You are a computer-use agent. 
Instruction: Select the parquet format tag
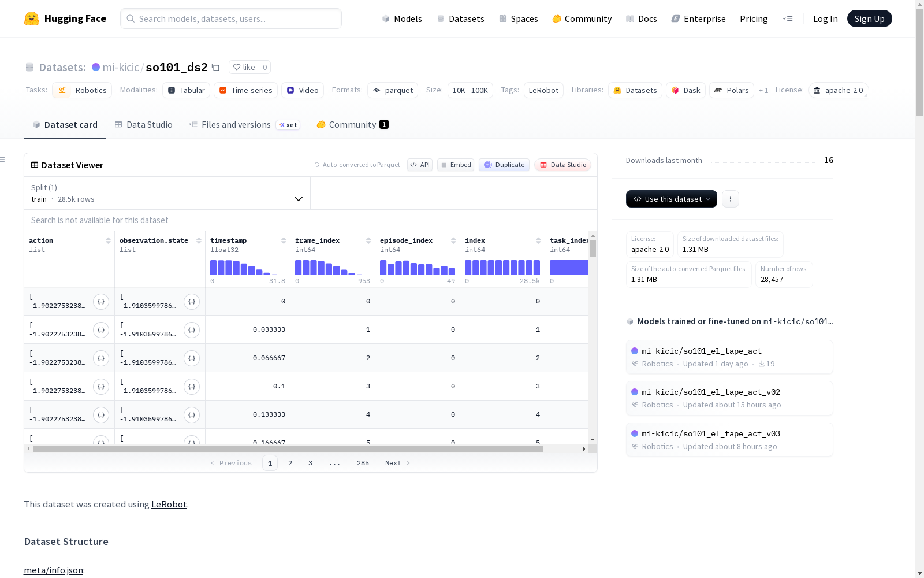pos(393,90)
